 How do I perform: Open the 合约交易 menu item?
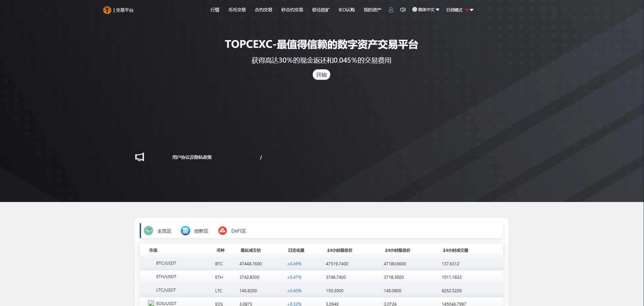(x=263, y=10)
